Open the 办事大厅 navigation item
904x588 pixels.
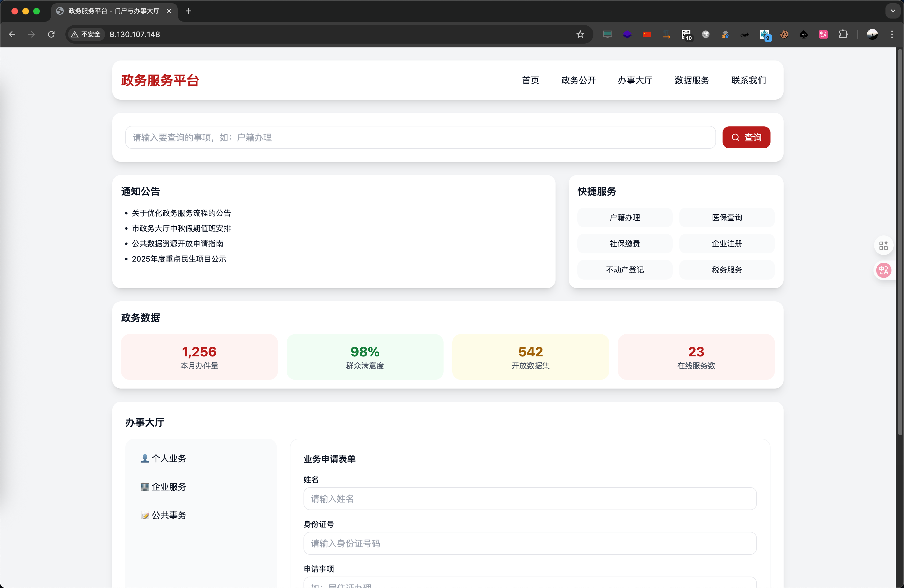coord(635,80)
